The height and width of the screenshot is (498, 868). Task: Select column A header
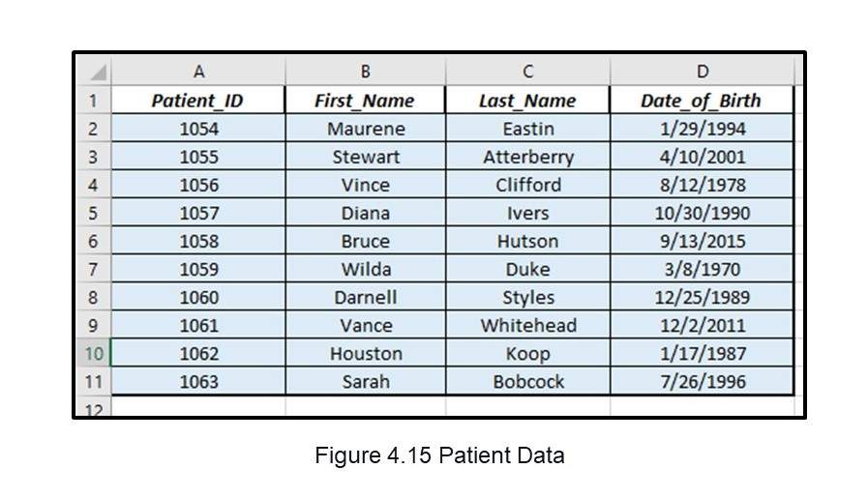coord(198,72)
